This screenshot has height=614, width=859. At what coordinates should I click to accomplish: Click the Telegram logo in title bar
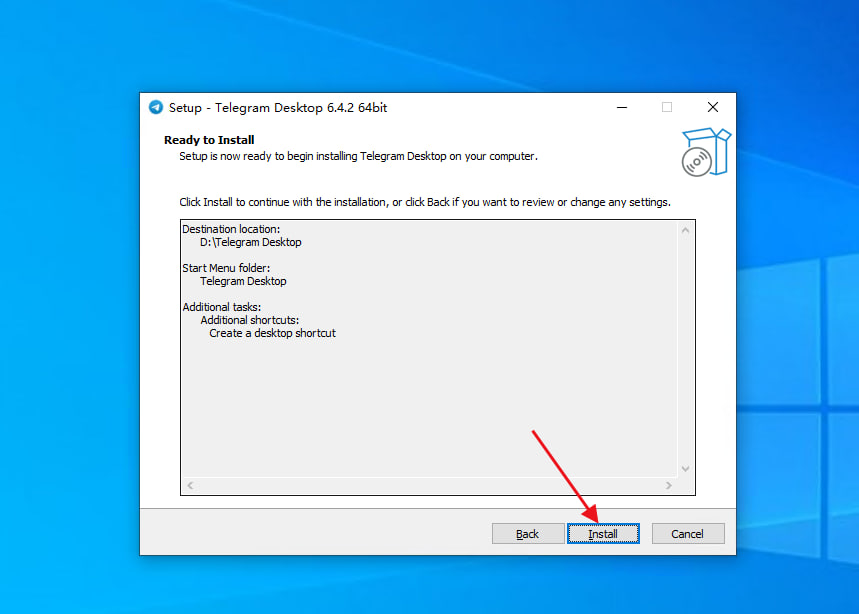pos(156,107)
